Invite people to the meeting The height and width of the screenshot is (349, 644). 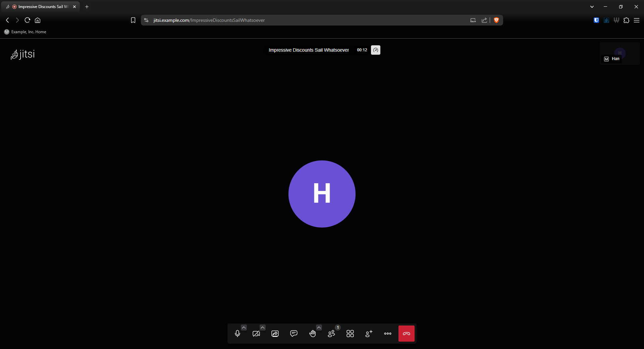tap(369, 334)
